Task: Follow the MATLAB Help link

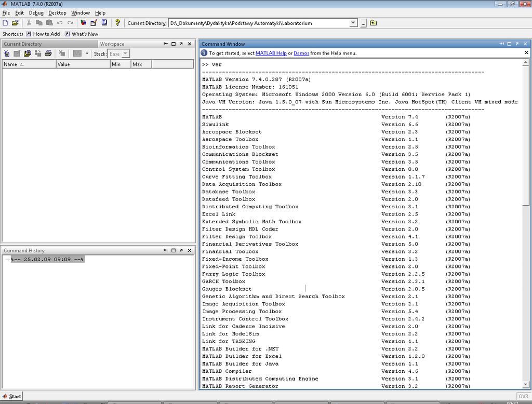Action: (271, 53)
